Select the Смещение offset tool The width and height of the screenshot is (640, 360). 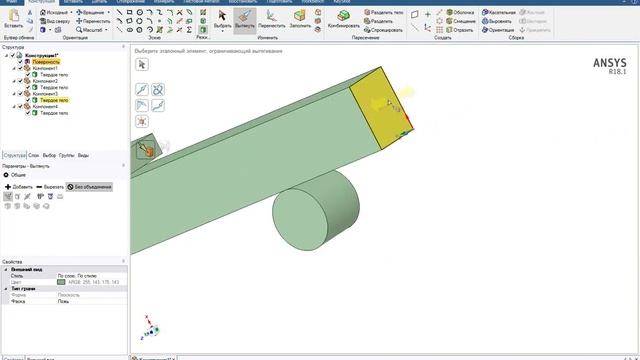point(461,21)
